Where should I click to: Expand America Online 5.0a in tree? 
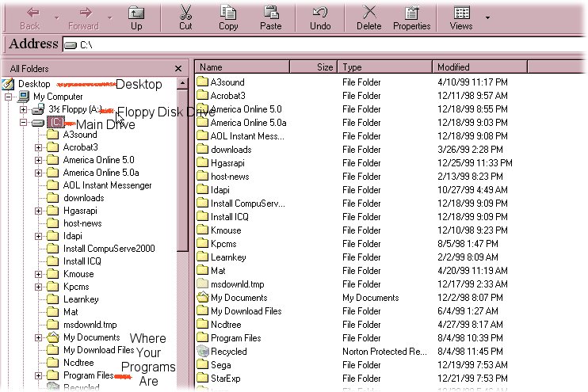(x=38, y=173)
